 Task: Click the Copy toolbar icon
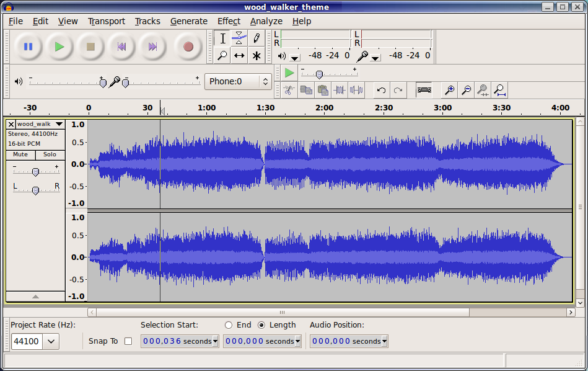(306, 90)
